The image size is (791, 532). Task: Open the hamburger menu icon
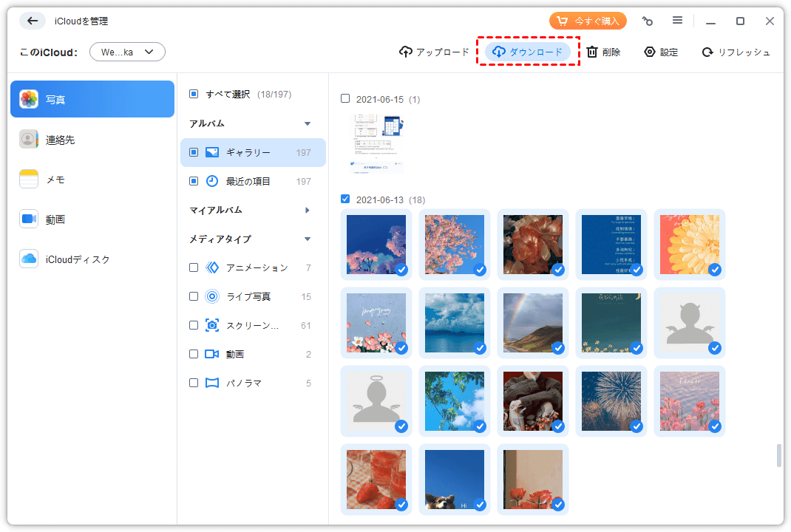[x=677, y=21]
